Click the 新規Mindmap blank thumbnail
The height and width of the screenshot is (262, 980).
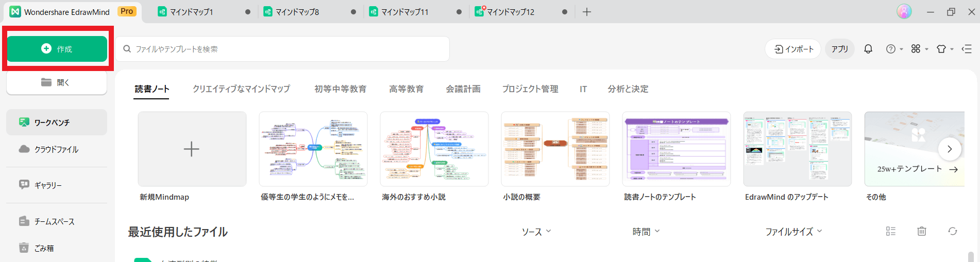click(x=192, y=149)
